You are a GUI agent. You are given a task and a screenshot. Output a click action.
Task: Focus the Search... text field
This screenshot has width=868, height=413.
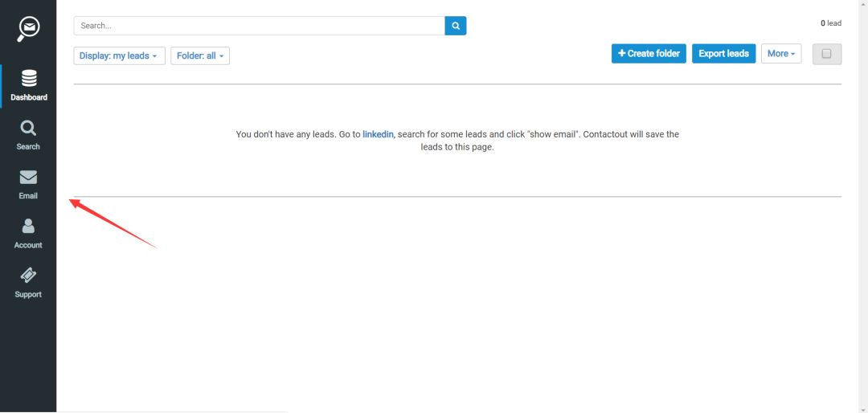click(x=259, y=26)
